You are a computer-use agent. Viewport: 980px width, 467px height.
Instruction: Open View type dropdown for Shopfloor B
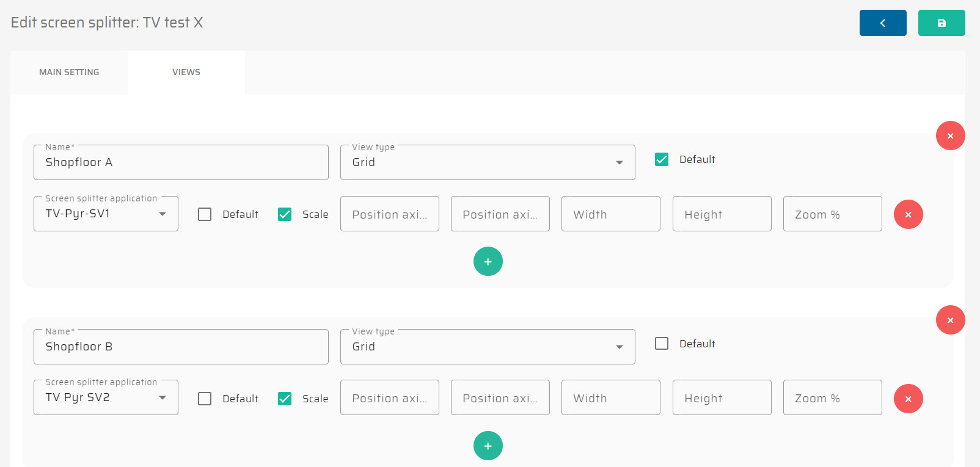(487, 347)
